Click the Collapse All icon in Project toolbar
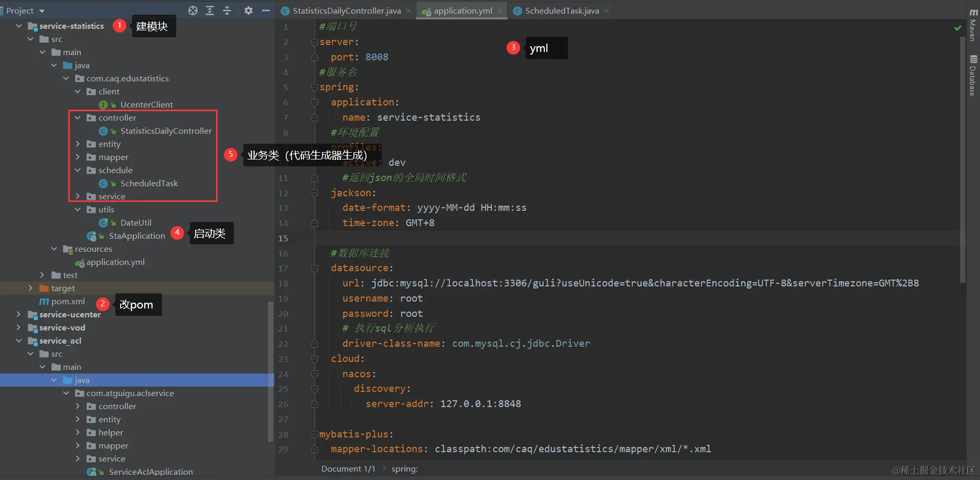Viewport: 980px width, 480px height. click(227, 10)
